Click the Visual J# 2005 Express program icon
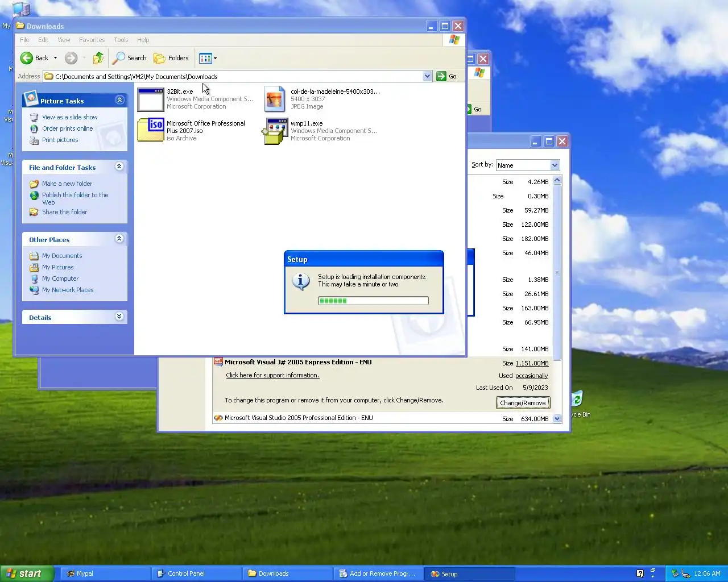The height and width of the screenshot is (582, 728). (x=218, y=362)
